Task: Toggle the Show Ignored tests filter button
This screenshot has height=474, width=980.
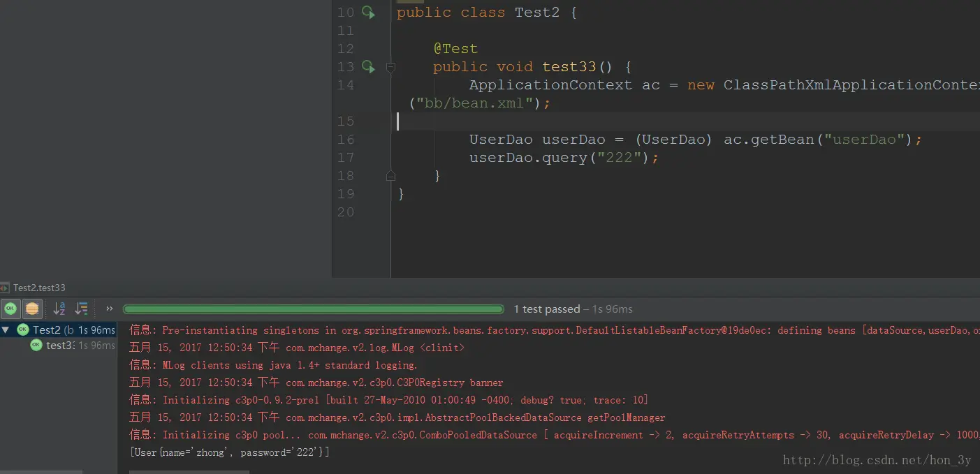Action: tap(32, 309)
